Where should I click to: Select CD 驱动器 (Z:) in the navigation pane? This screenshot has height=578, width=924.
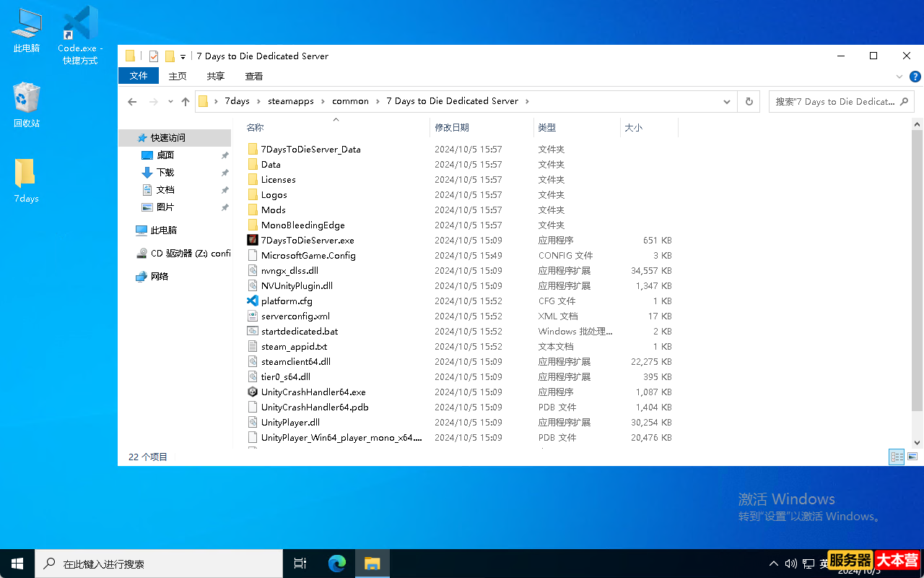pyautogui.click(x=191, y=254)
